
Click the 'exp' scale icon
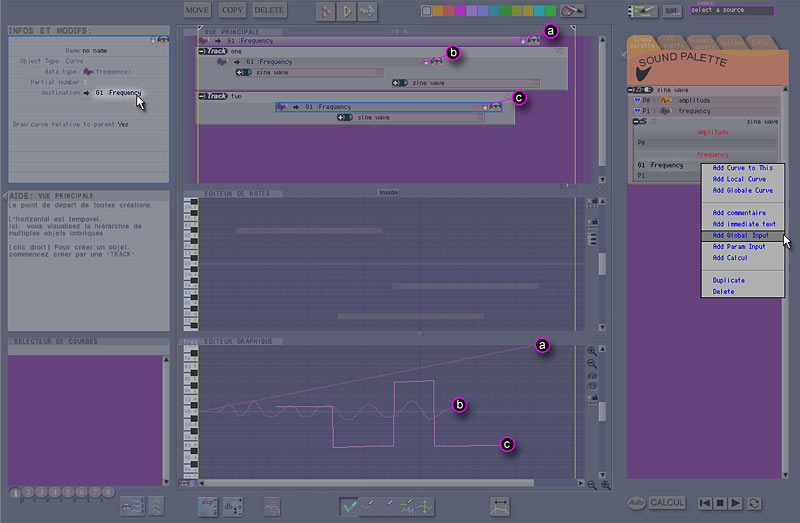pos(208,506)
